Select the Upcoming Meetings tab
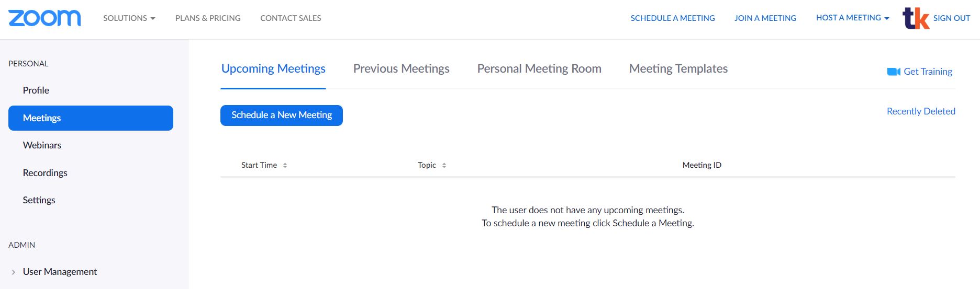The width and height of the screenshot is (980, 289). (273, 68)
